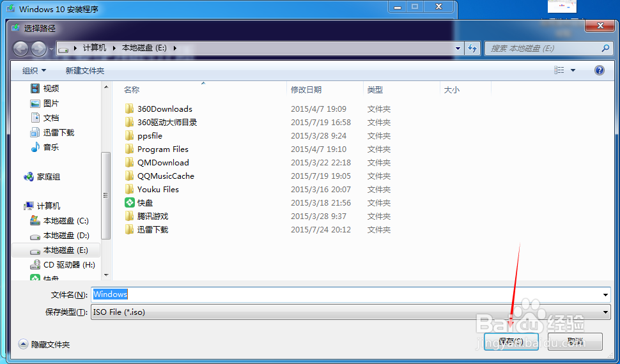Select date 2015/7/24 20:12 of 迅雷下载
The height and width of the screenshot is (364, 620).
[x=321, y=230]
